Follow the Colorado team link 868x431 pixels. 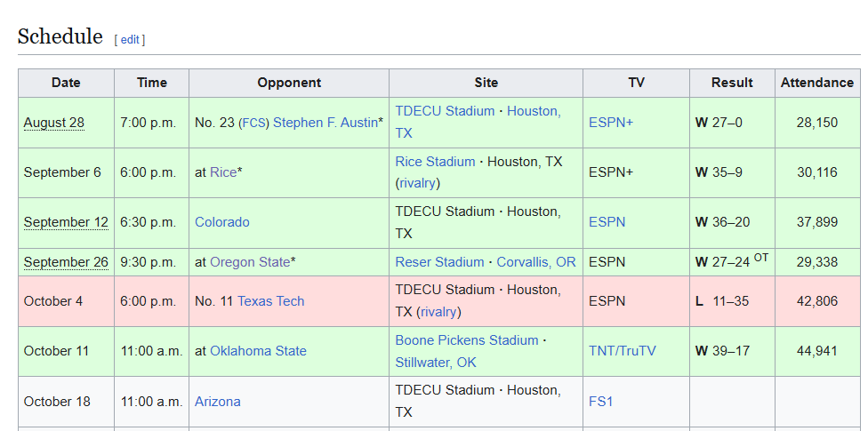pos(222,222)
